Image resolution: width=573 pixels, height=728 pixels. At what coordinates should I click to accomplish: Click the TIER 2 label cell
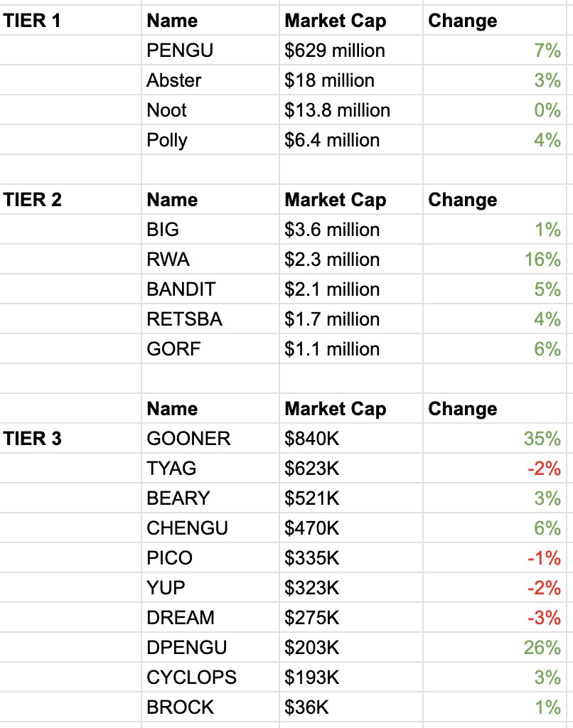click(x=70, y=200)
